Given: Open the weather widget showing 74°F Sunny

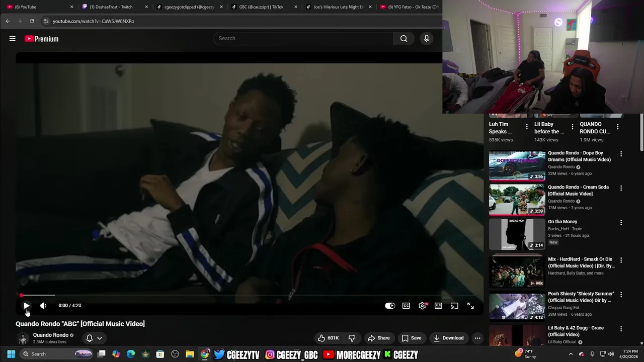Looking at the screenshot, I should (x=526, y=354).
